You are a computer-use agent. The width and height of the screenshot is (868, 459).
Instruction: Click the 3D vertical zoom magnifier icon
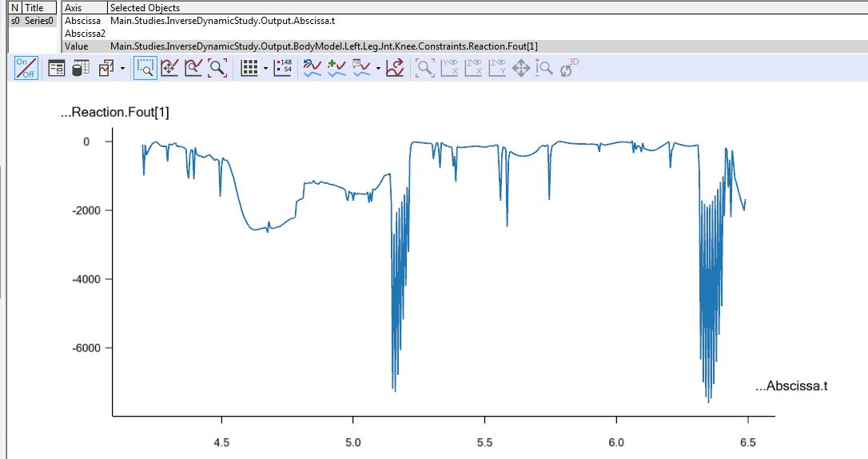544,68
